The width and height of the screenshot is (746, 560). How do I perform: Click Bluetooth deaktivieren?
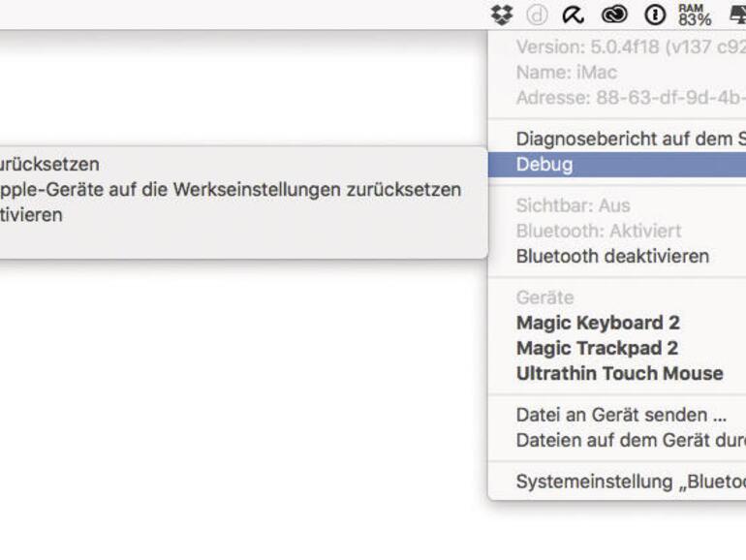coord(617,257)
